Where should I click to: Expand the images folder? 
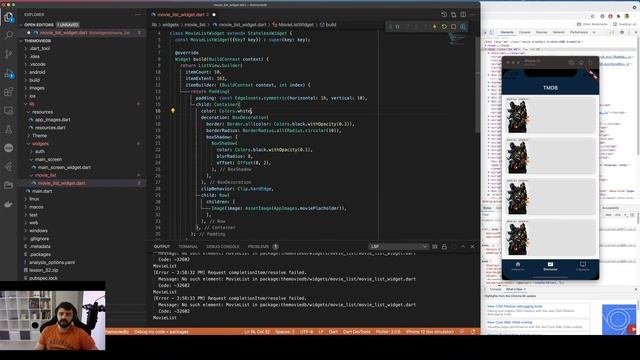tap(36, 88)
